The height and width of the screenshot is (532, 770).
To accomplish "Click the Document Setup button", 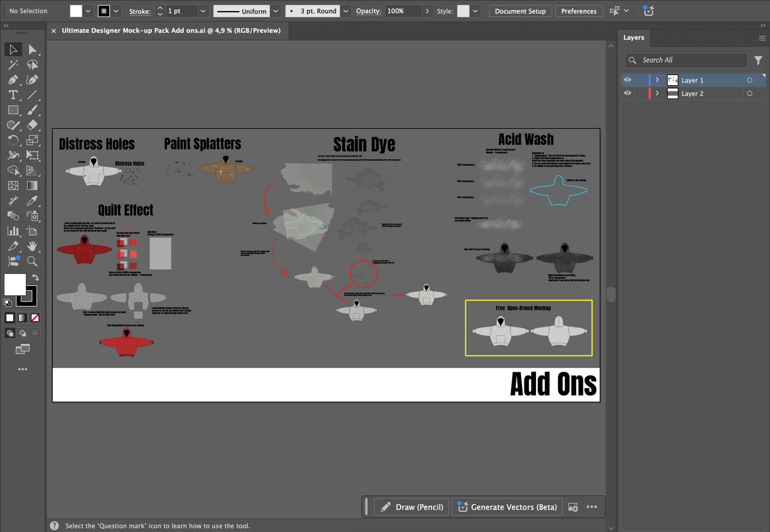I will (x=520, y=11).
